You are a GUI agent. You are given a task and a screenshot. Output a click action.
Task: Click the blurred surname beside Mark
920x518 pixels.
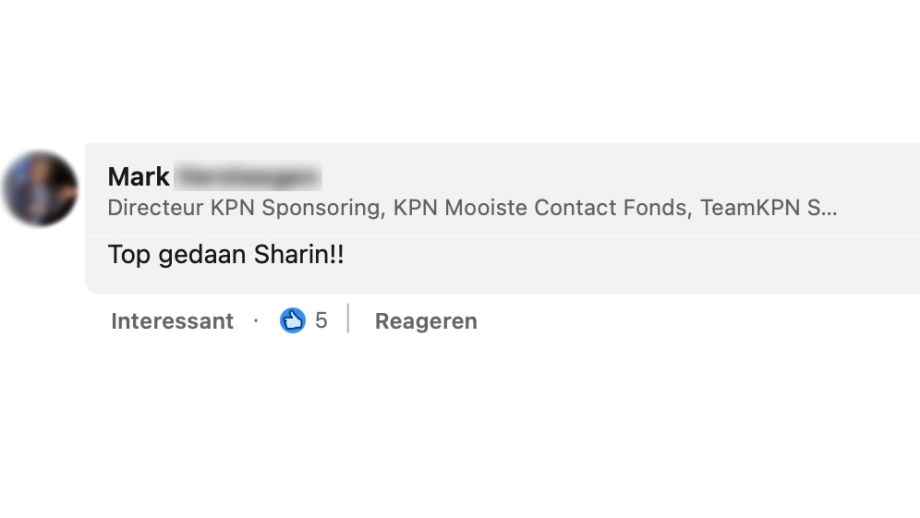248,177
